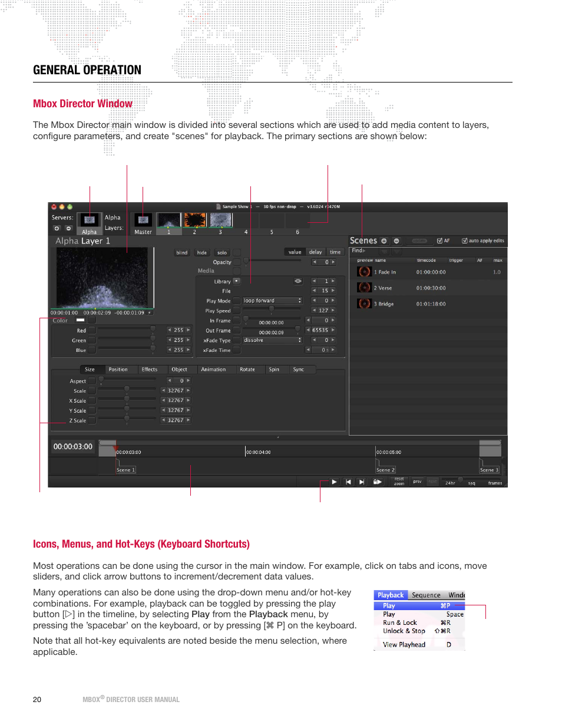Remove a server with the minus button
Screen dimensions: 562x728
coord(68,228)
